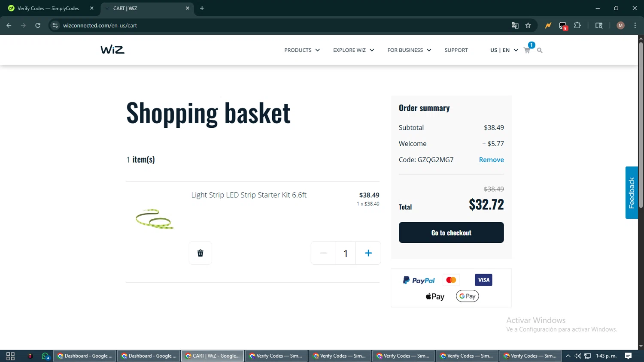Open Windows Task View button
The width and height of the screenshot is (644, 362).
(10, 356)
